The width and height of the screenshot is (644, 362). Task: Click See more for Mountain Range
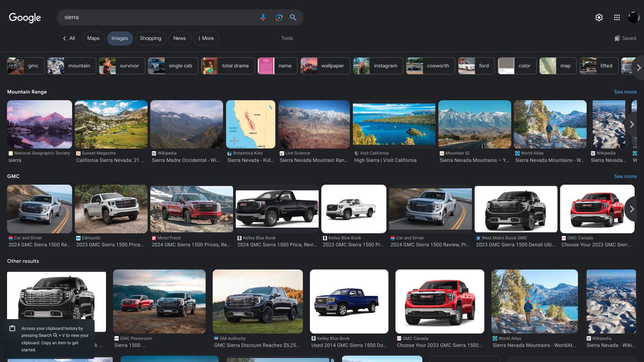pos(625,92)
